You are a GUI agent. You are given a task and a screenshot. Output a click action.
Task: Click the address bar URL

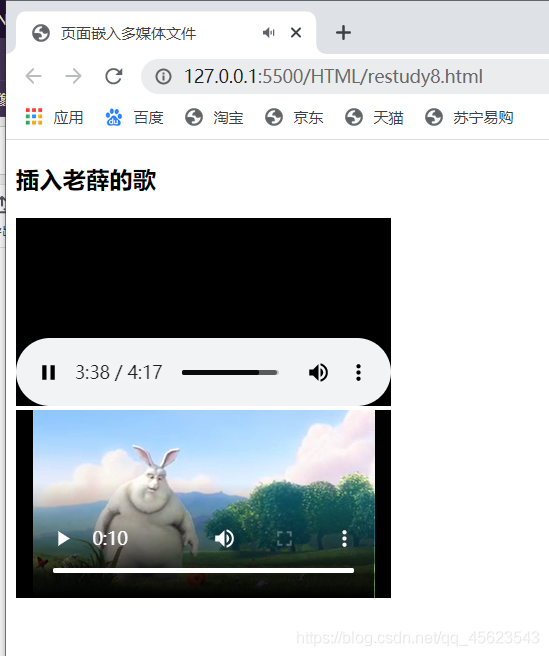click(333, 77)
